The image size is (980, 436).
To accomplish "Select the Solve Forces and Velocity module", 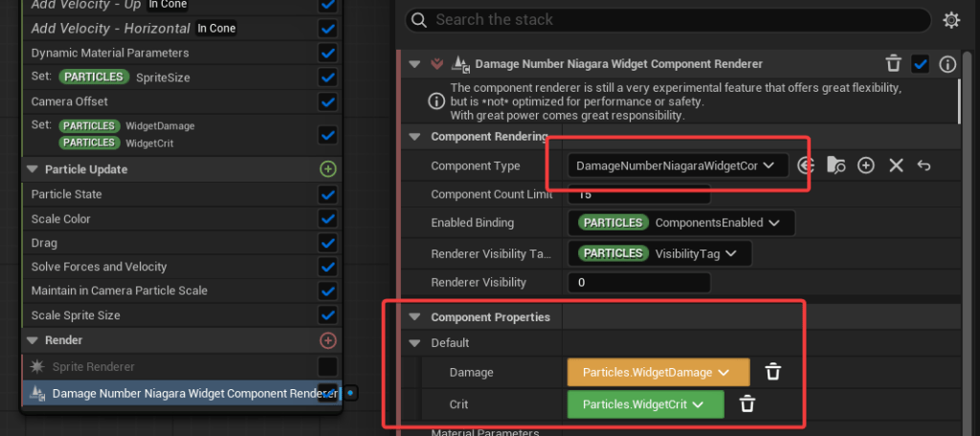I will pos(99,267).
